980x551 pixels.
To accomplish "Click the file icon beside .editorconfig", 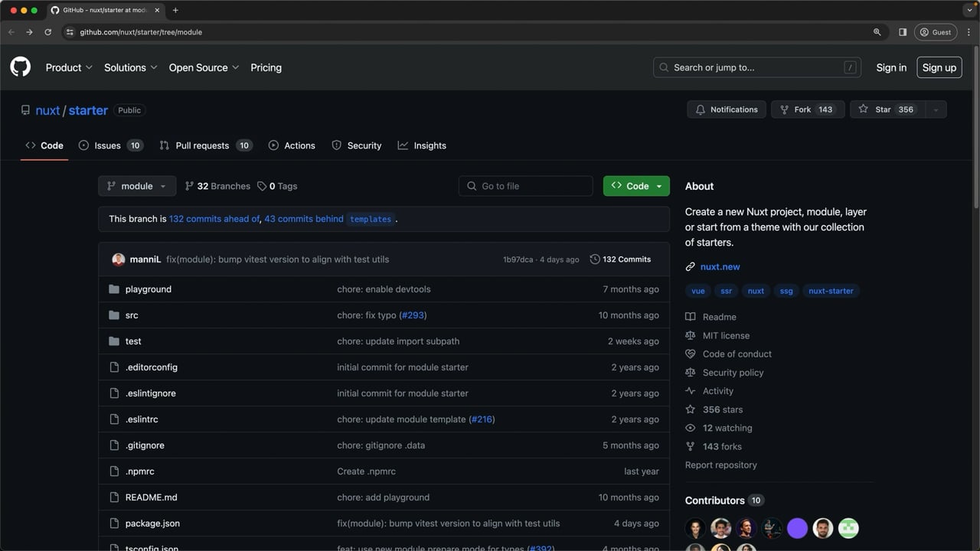I will (114, 367).
